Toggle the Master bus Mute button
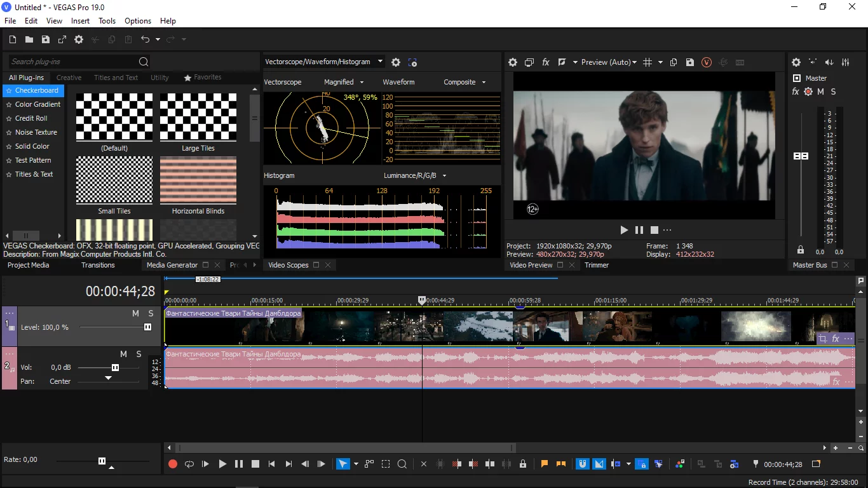Screen dimensions: 868x488 [820, 91]
